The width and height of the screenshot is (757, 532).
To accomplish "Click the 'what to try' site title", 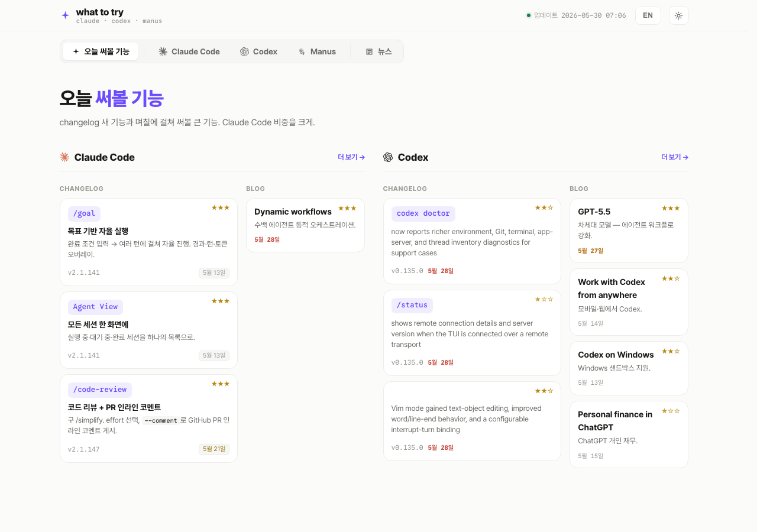I will pyautogui.click(x=100, y=12).
